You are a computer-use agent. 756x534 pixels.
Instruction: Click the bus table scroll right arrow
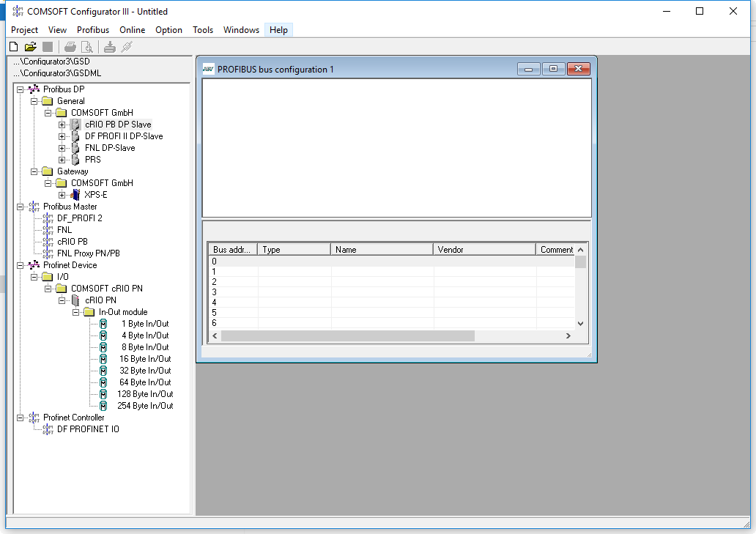tap(568, 336)
